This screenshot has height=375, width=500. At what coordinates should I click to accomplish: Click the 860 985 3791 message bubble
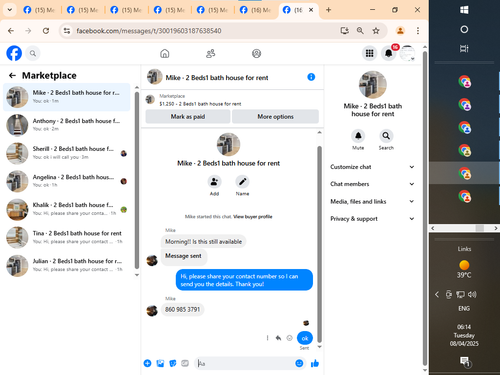pos(182,310)
